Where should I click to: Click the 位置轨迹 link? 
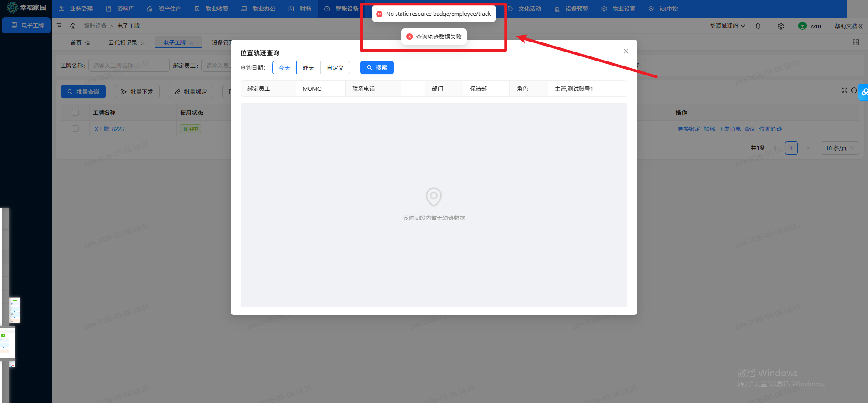(x=770, y=129)
